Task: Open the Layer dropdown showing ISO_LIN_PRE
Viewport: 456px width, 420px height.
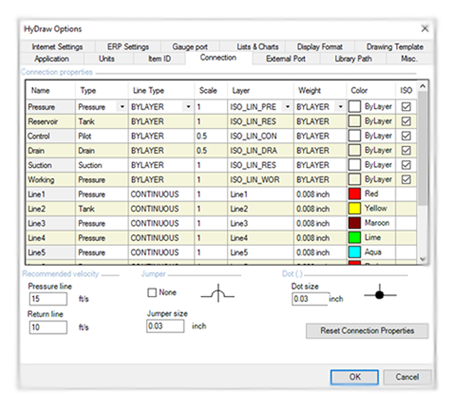Action: click(287, 107)
